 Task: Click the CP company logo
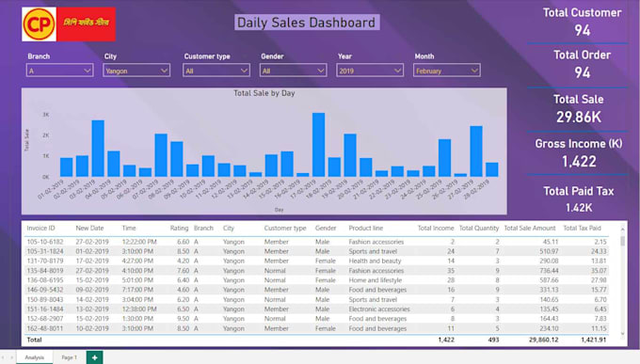[x=69, y=24]
